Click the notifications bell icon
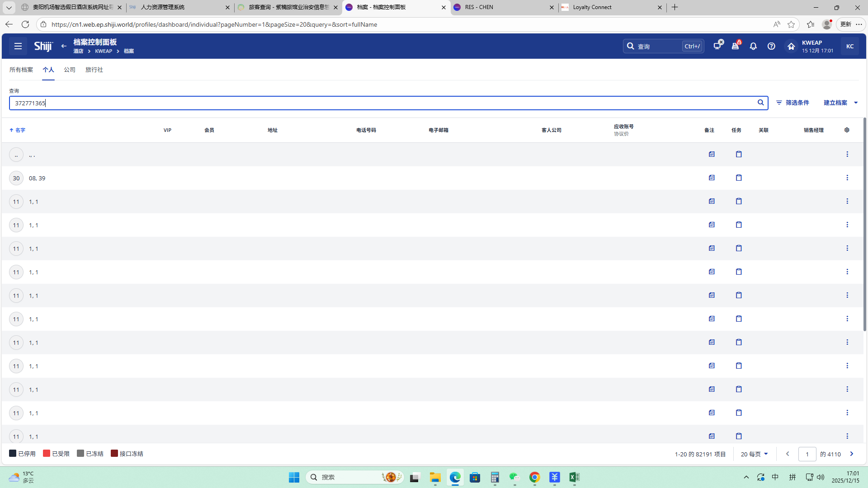 (x=753, y=46)
